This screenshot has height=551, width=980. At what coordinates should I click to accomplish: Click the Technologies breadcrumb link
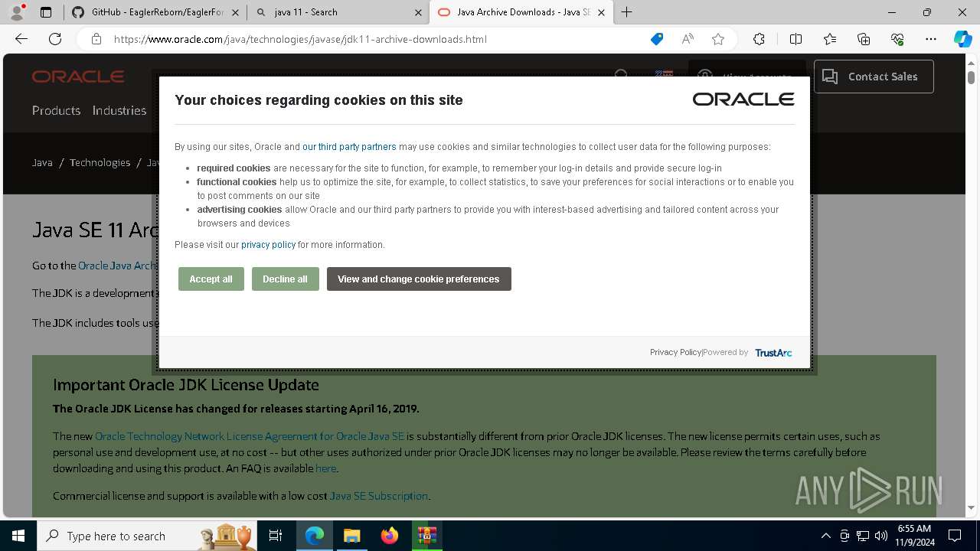100,162
